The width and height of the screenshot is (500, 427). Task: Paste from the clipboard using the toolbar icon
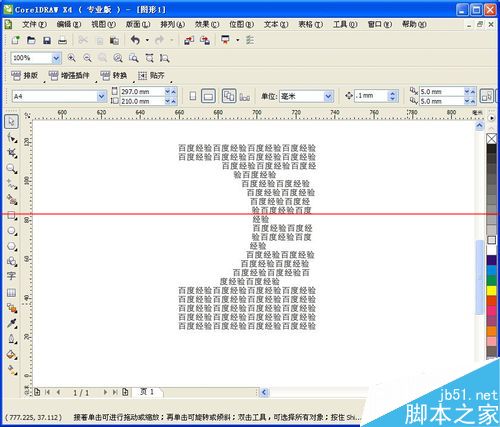114,41
